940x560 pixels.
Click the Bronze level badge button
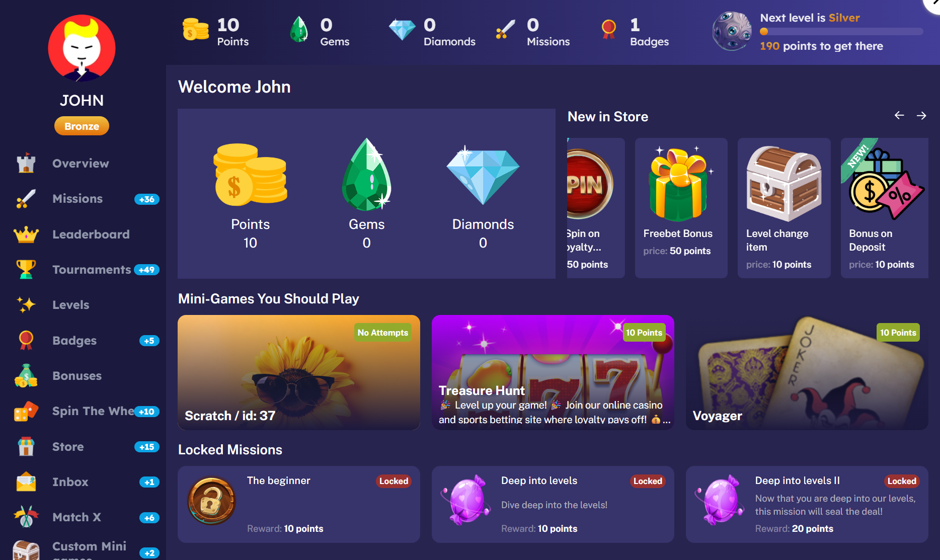(x=82, y=126)
